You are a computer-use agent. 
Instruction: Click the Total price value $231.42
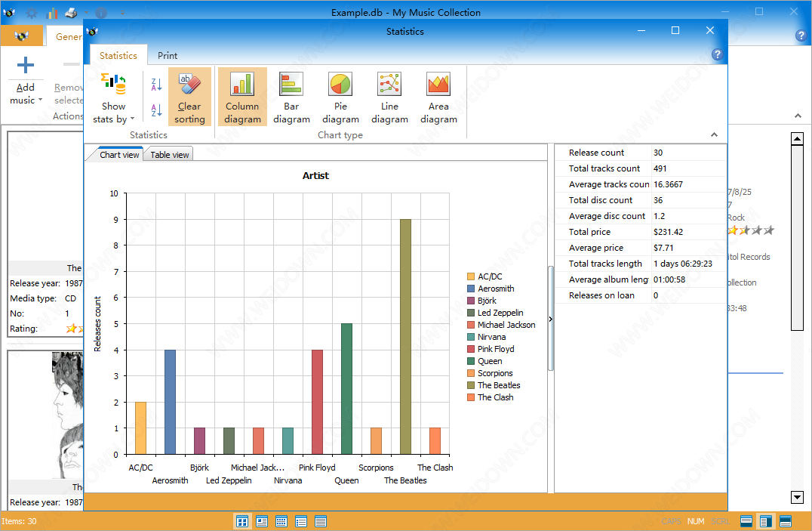coord(668,232)
